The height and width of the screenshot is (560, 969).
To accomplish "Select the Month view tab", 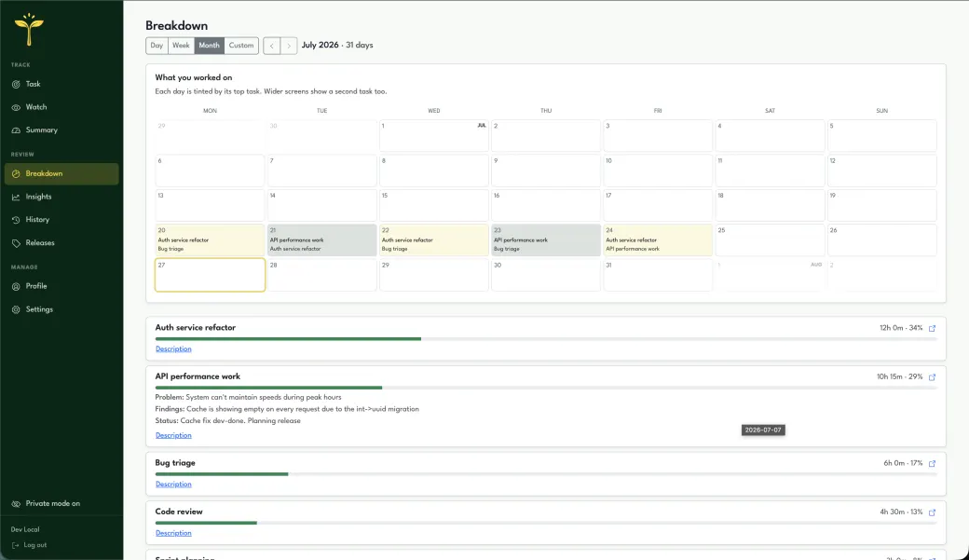I will [x=209, y=46].
